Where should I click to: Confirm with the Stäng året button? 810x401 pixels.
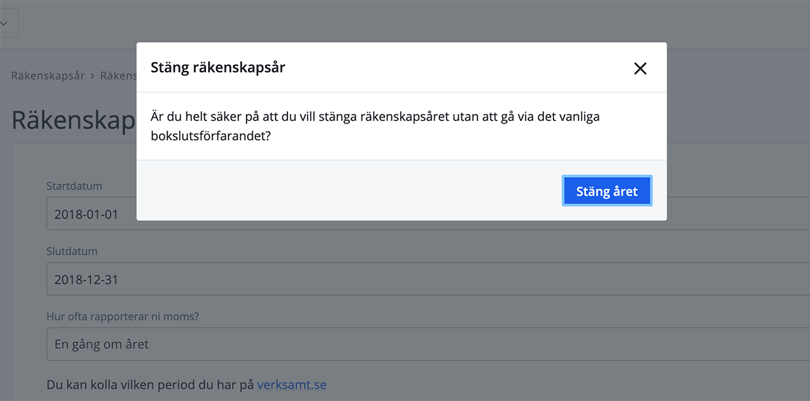[x=607, y=191]
